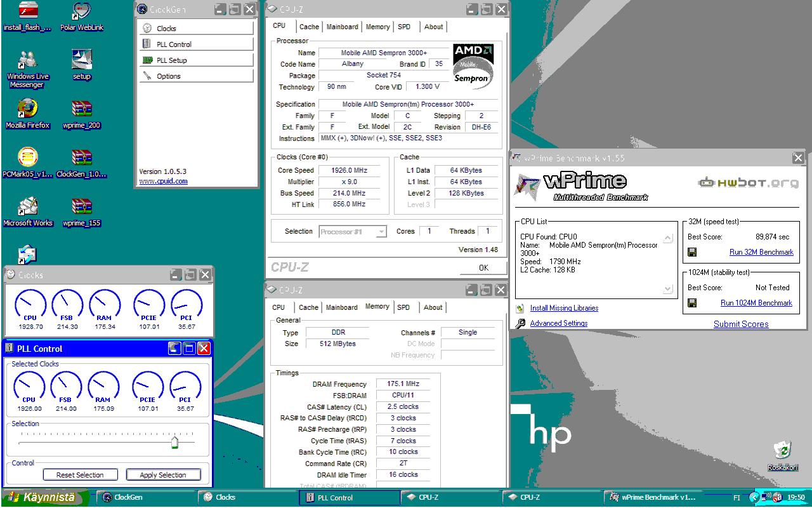The height and width of the screenshot is (508, 812).
Task: Click the AMD Sempron logo in CPU-Z
Action: 472,66
